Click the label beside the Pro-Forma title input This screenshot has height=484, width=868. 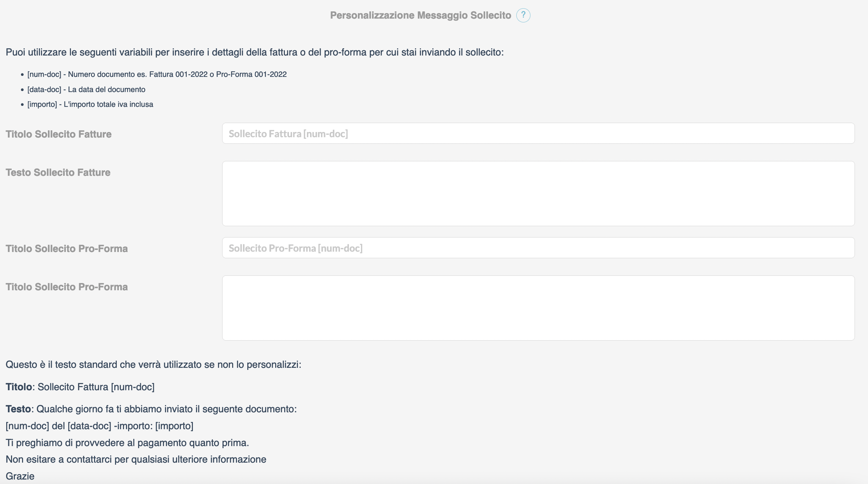point(67,249)
